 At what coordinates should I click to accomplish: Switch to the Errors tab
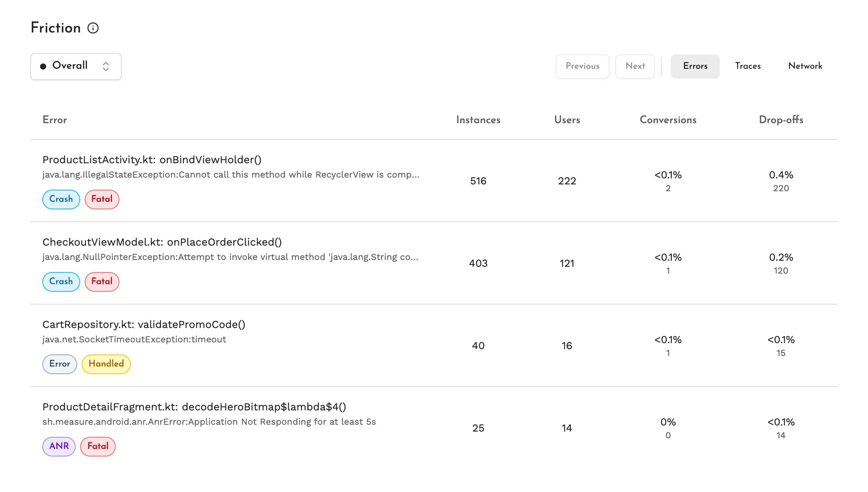(695, 66)
